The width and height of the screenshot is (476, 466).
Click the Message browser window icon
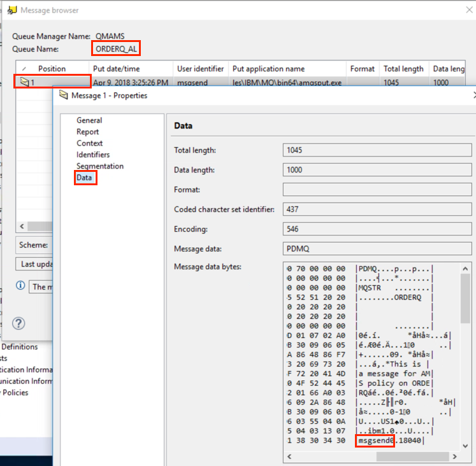12,10
